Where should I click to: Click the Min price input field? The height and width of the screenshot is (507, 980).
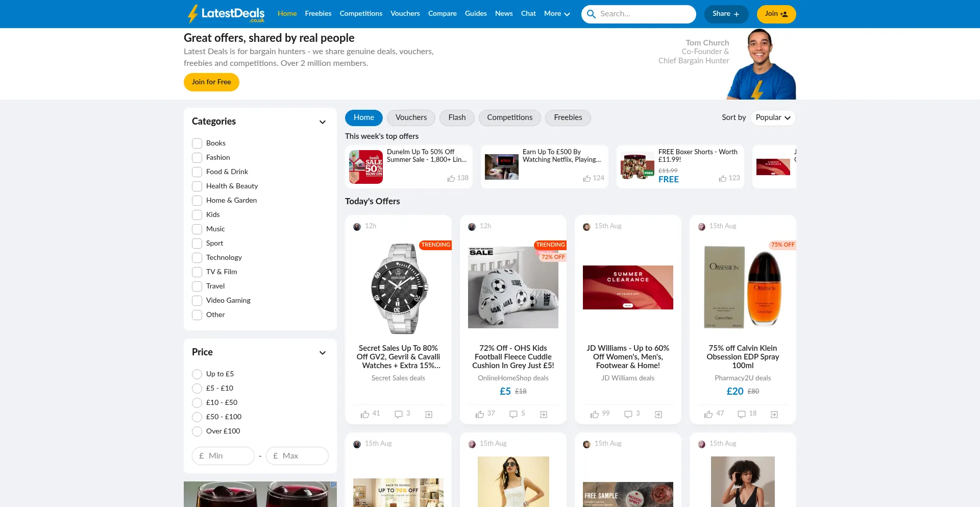coord(223,456)
